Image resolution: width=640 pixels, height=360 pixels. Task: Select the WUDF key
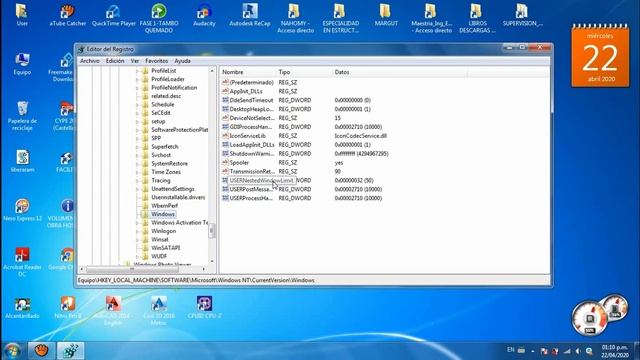[x=159, y=256]
